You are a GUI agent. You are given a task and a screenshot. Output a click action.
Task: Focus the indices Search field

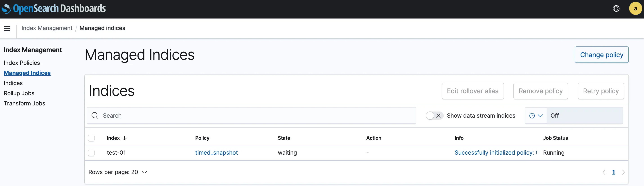pyautogui.click(x=251, y=116)
